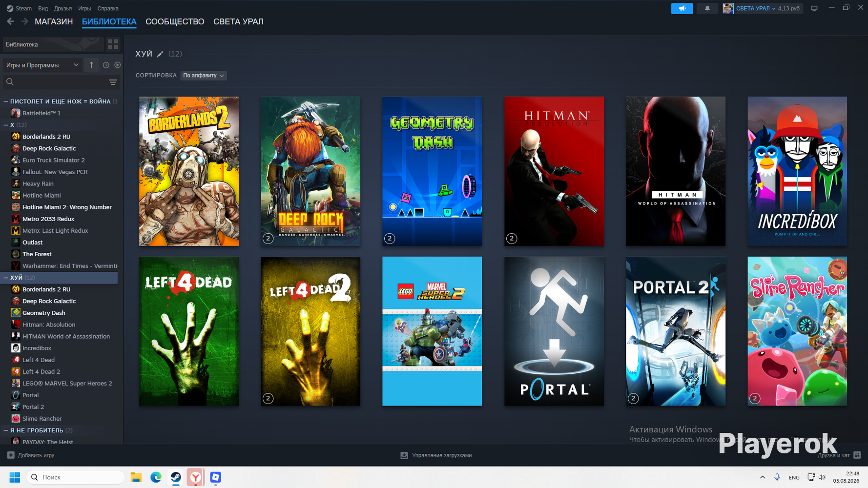
Task: Open the Вид menu
Action: [43, 8]
